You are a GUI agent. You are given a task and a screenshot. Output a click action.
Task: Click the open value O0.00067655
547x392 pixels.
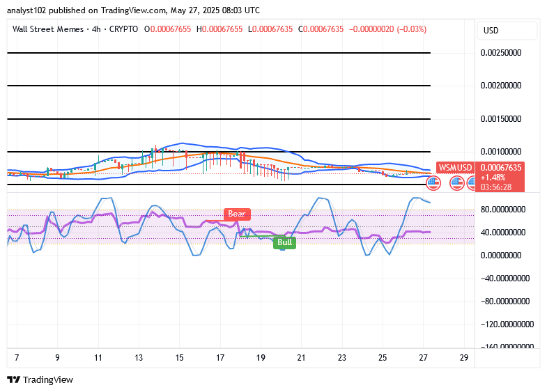point(168,29)
